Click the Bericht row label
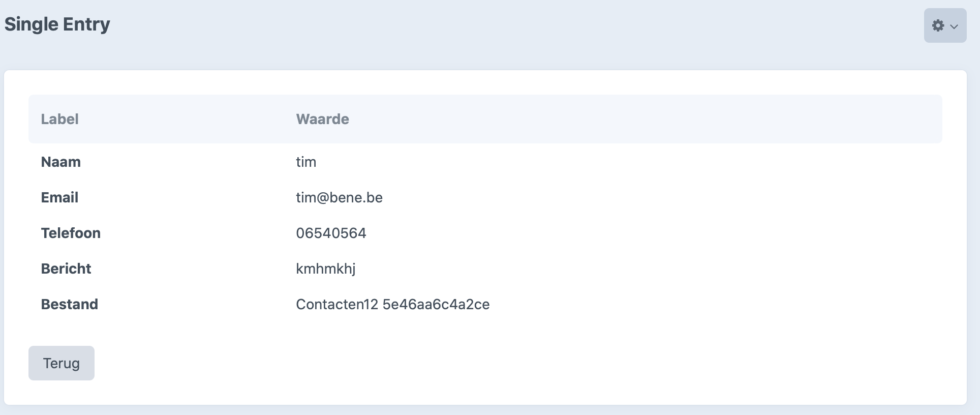Viewport: 980px width, 415px height. 66,269
